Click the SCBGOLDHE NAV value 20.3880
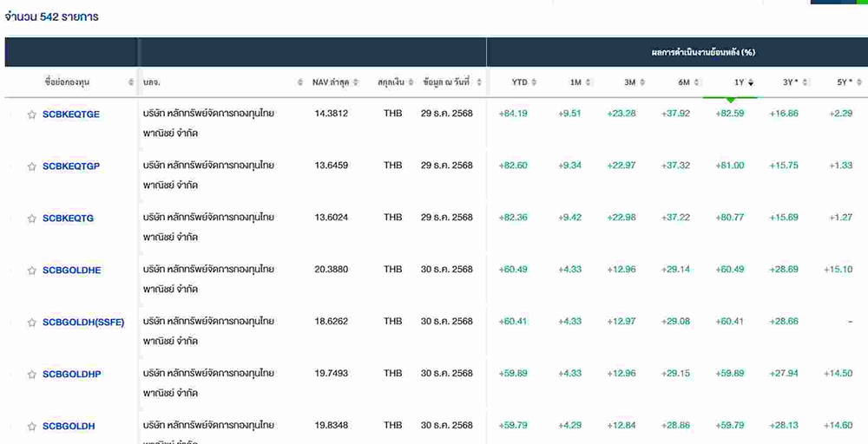 pos(331,270)
